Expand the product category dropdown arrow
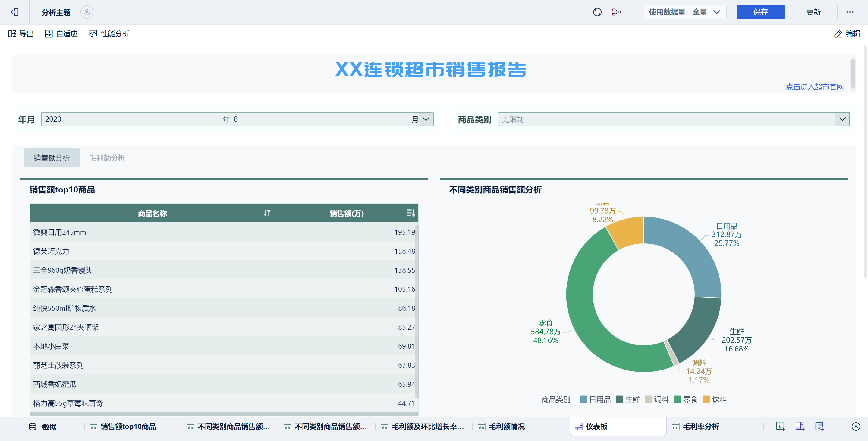 click(842, 119)
